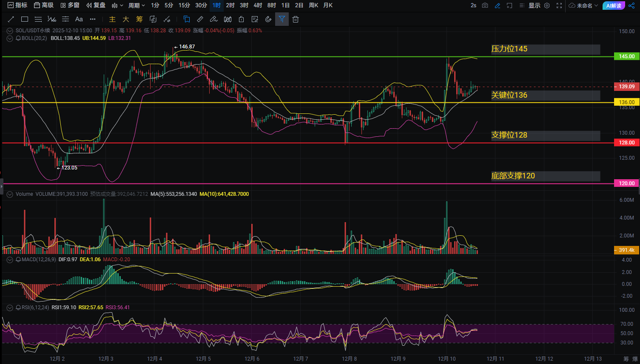
Task: Open the 未命名 layout dropdown
Action: pyautogui.click(x=583, y=6)
